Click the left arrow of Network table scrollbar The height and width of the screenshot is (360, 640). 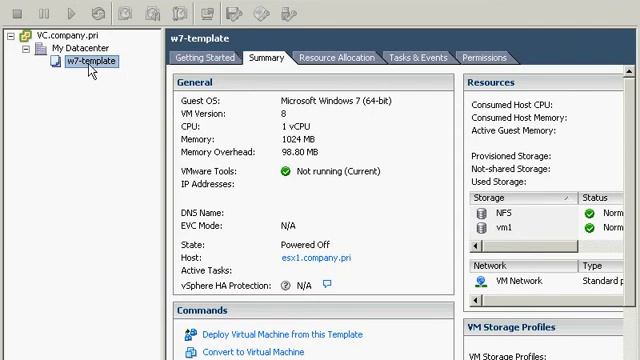coord(476,301)
